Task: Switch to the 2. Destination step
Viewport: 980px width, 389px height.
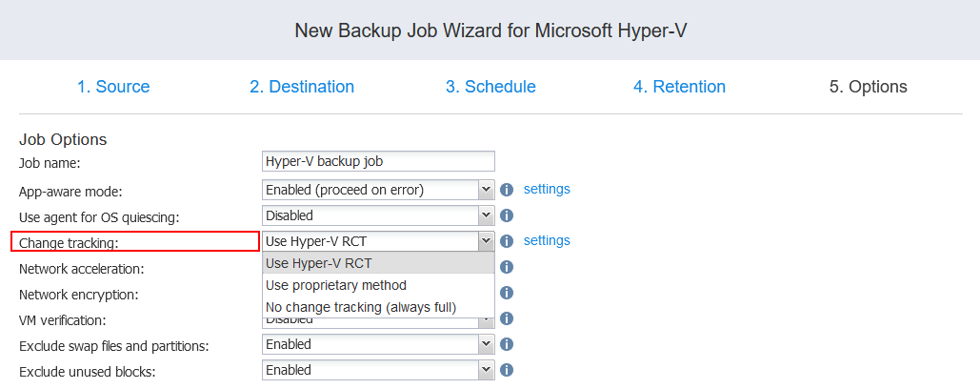Action: 302,87
